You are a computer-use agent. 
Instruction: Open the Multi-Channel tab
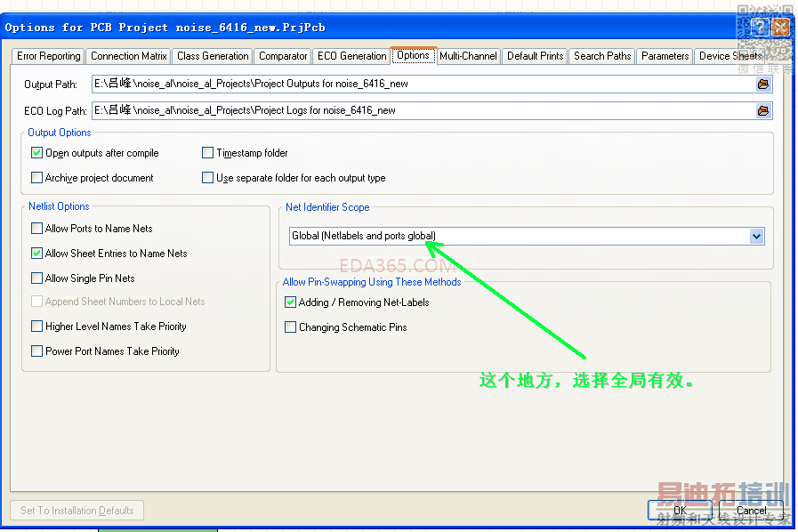pos(468,56)
